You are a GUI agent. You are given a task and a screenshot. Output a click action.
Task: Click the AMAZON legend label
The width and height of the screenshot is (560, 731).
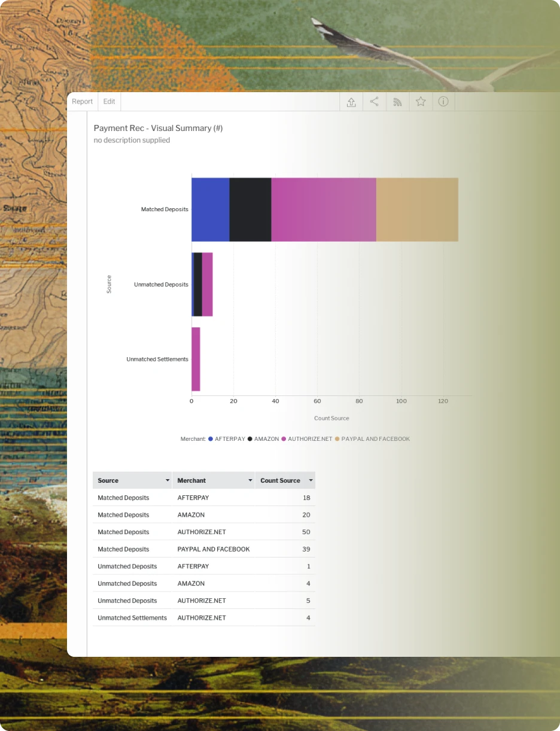[x=266, y=439]
